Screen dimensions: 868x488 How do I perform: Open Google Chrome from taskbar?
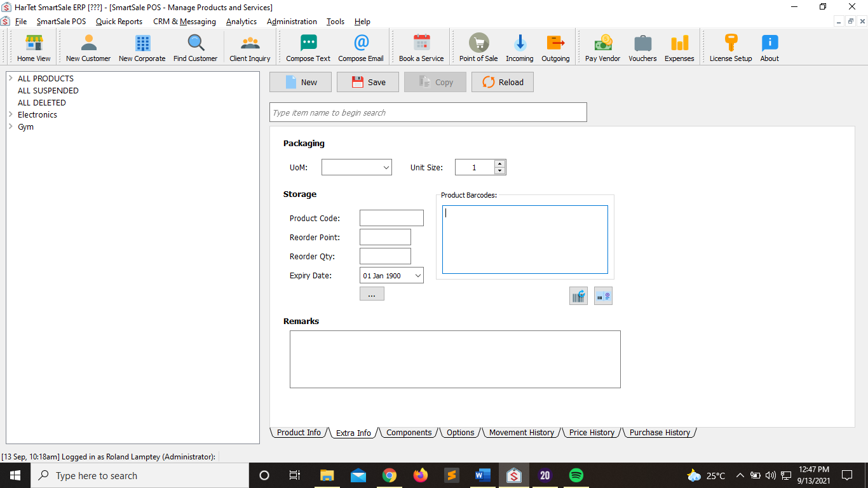pyautogui.click(x=390, y=475)
